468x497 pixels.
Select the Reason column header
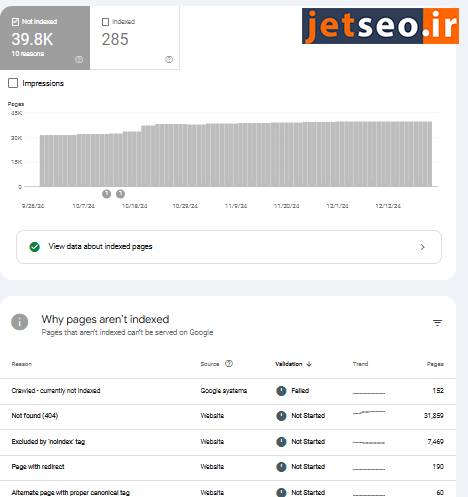[22, 364]
